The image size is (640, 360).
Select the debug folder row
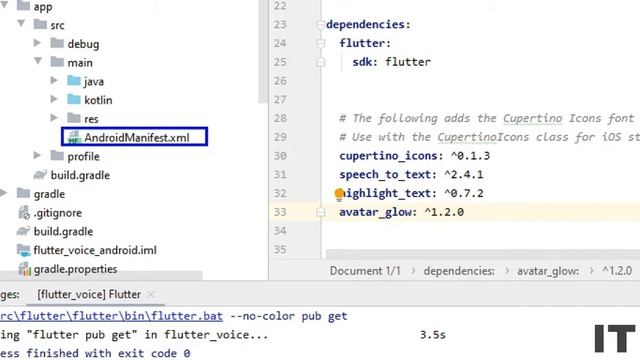click(83, 44)
